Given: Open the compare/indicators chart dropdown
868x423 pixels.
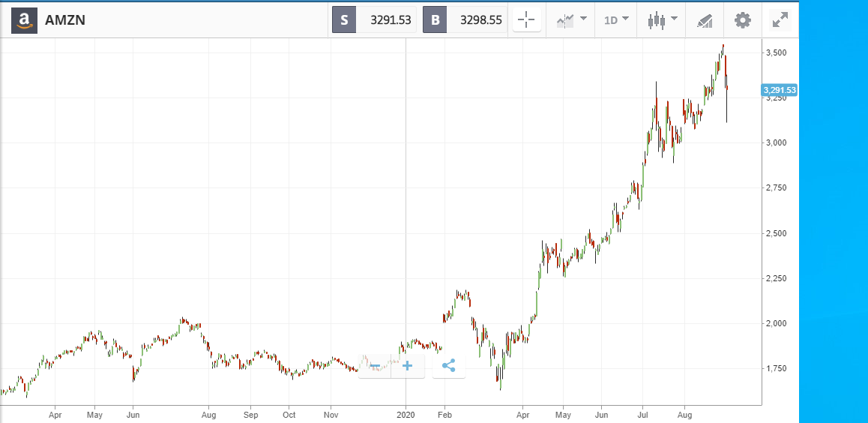Looking at the screenshot, I should pyautogui.click(x=571, y=20).
